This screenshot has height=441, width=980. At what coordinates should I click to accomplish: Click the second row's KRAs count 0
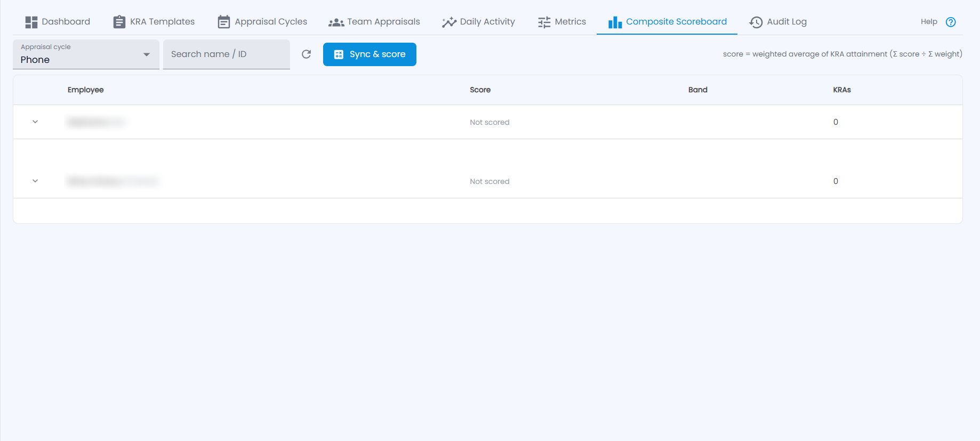click(836, 181)
